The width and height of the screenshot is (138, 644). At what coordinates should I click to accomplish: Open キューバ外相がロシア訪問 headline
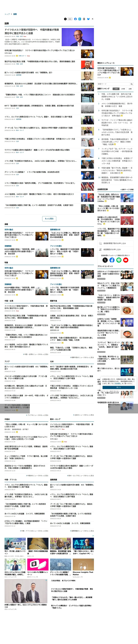pyautogui.click(x=26, y=457)
